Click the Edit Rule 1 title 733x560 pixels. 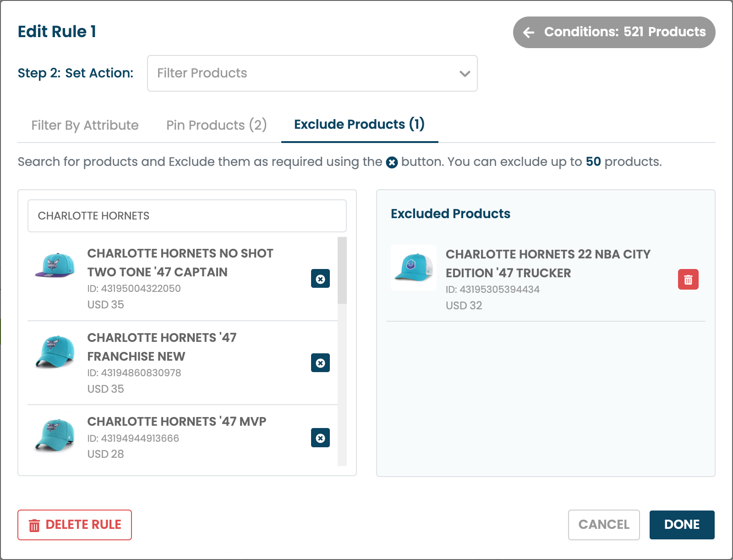[57, 32]
